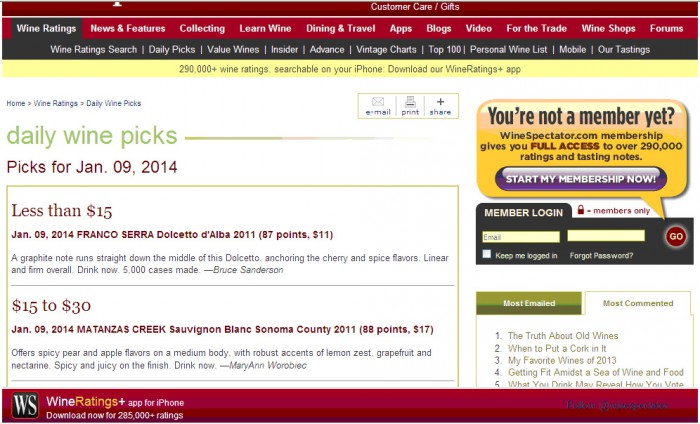Screen dimensions: 700x424
Task: Go to Our Tastings submenu link
Action: [x=624, y=50]
